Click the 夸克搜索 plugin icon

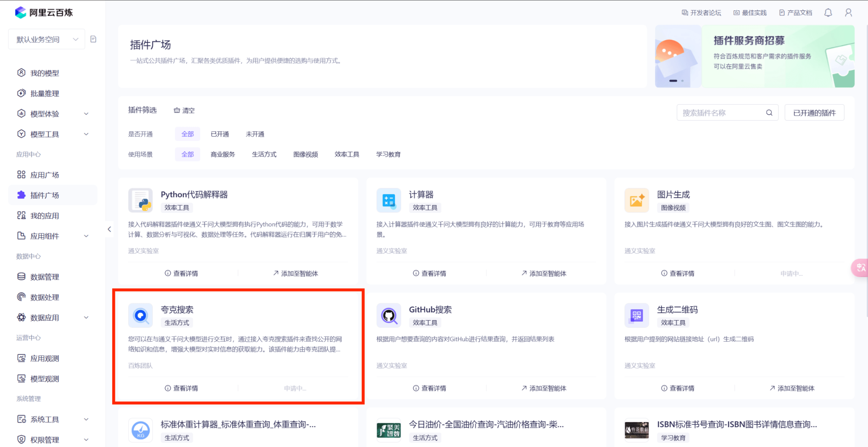[x=140, y=315]
